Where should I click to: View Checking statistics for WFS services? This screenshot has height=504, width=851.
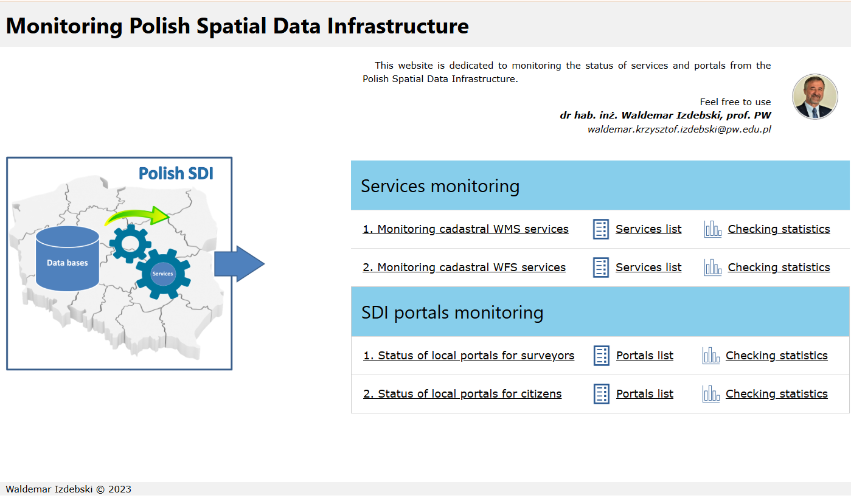coord(779,268)
